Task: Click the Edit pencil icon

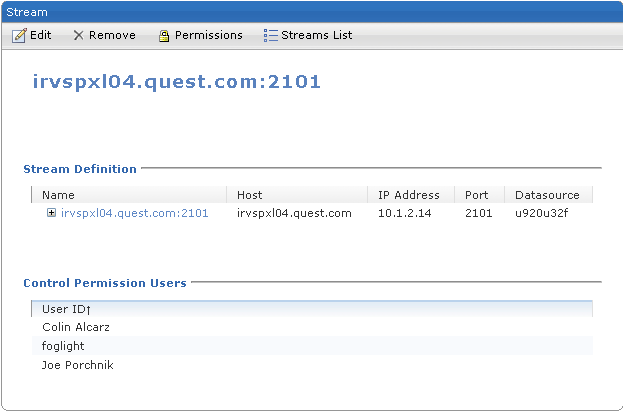Action: [19, 35]
